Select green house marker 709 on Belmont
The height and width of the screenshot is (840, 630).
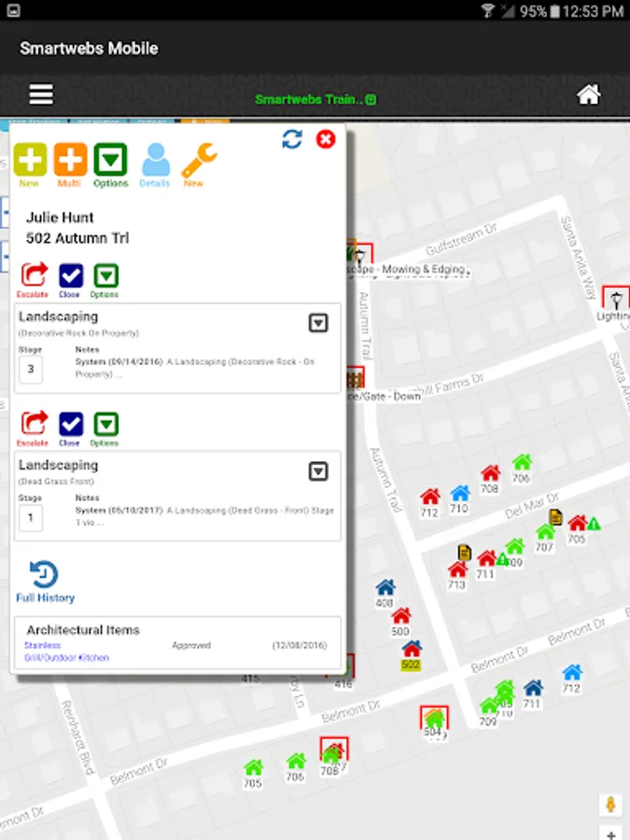(488, 707)
